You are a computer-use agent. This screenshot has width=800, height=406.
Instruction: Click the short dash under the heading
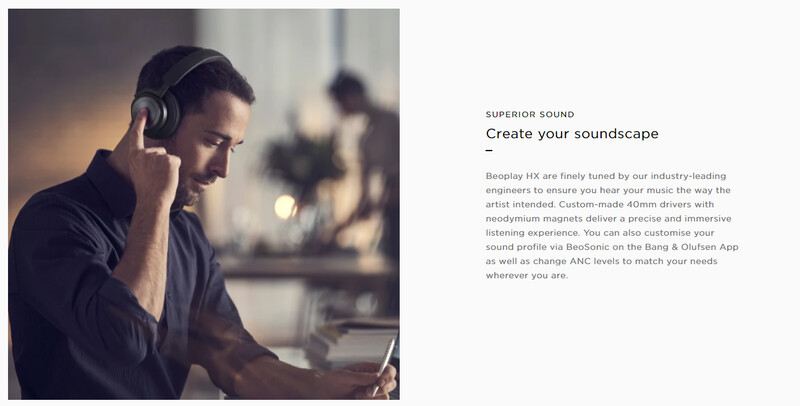coord(489,150)
